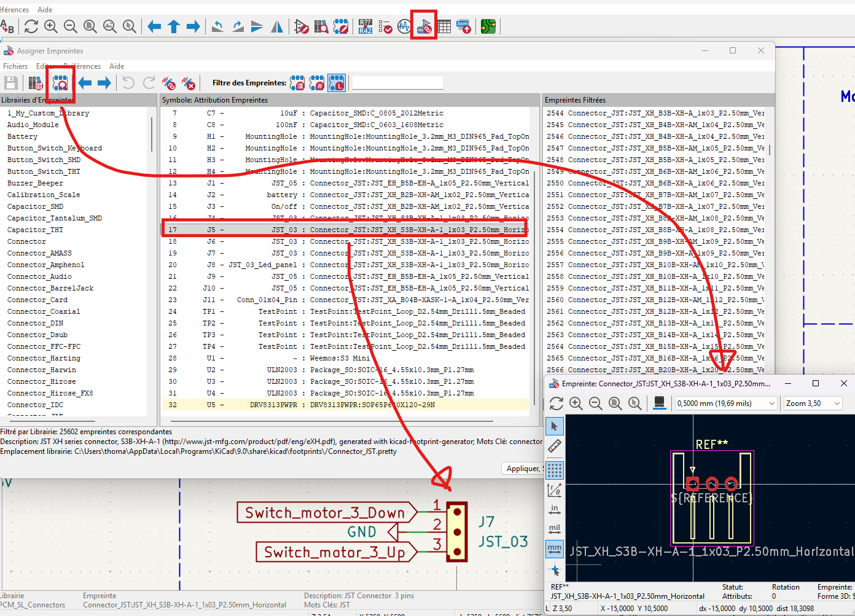Switch footprint preview units to inches

pyautogui.click(x=555, y=510)
